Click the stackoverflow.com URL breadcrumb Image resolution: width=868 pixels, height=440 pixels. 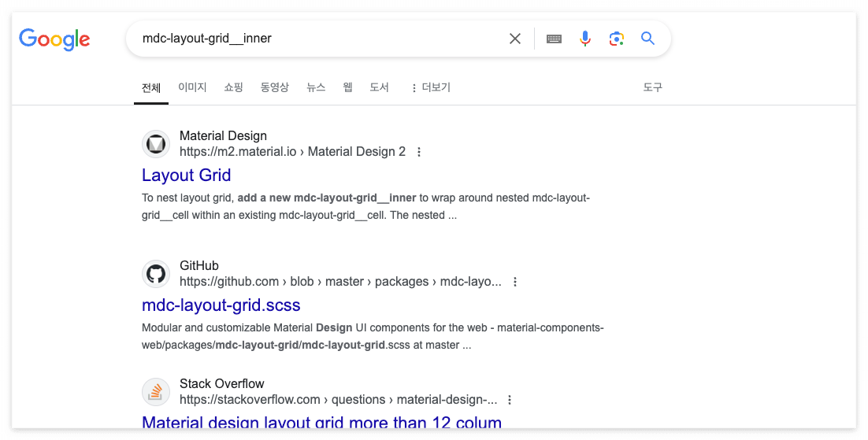coord(338,400)
